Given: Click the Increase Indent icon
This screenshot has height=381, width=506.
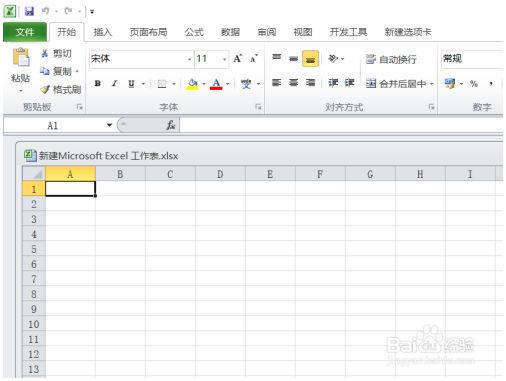Looking at the screenshot, I should pyautogui.click(x=349, y=83).
